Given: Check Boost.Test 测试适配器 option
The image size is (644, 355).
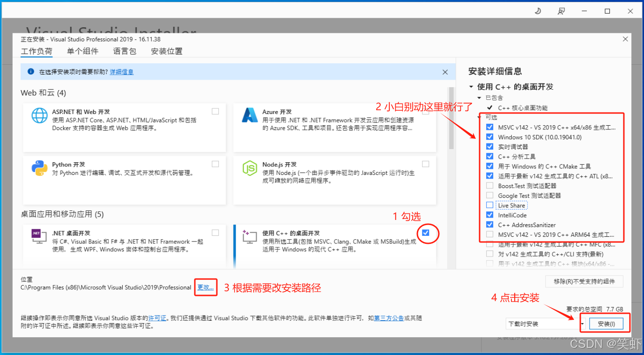Looking at the screenshot, I should click(489, 186).
